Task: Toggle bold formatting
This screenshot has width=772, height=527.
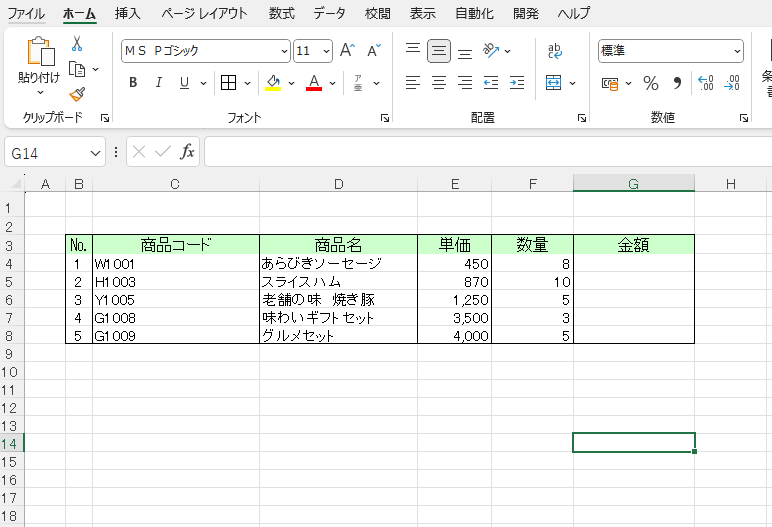Action: [133, 83]
